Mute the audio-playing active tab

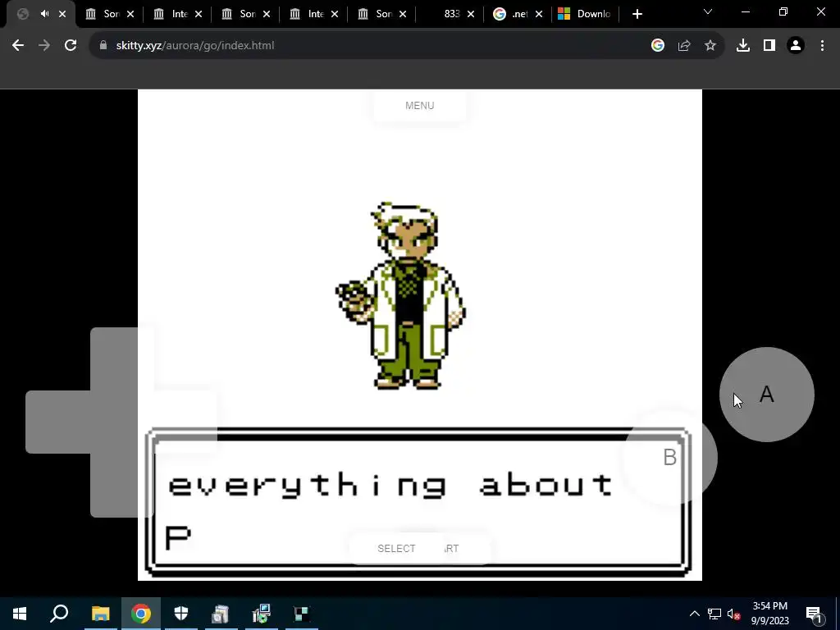(x=44, y=14)
